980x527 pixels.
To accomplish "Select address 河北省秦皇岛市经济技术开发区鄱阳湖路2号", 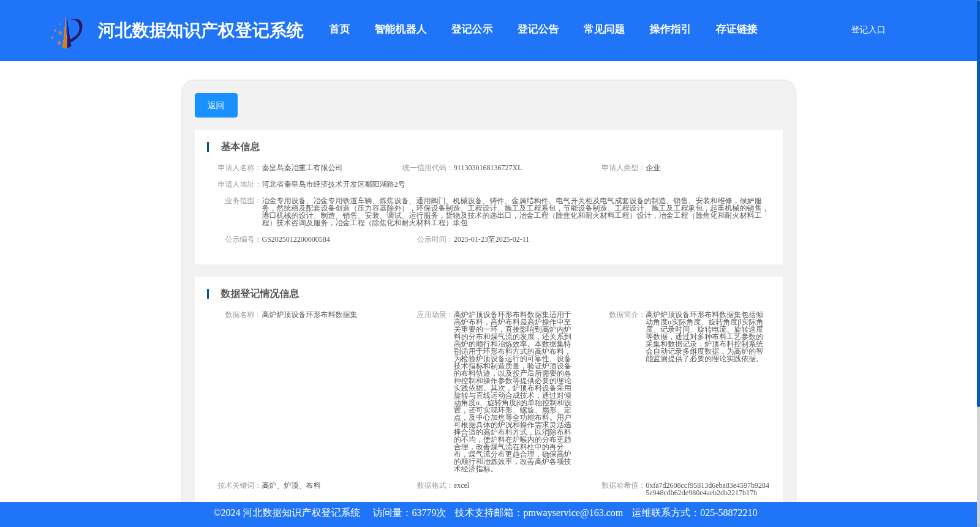I will point(333,184).
